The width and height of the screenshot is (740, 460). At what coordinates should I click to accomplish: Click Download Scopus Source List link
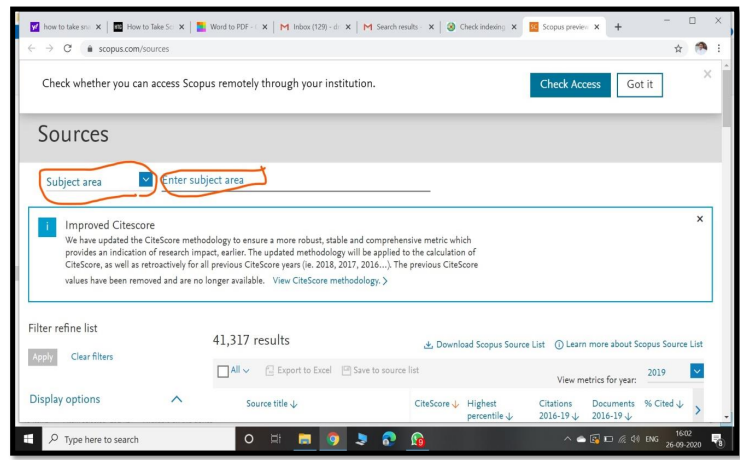484,344
